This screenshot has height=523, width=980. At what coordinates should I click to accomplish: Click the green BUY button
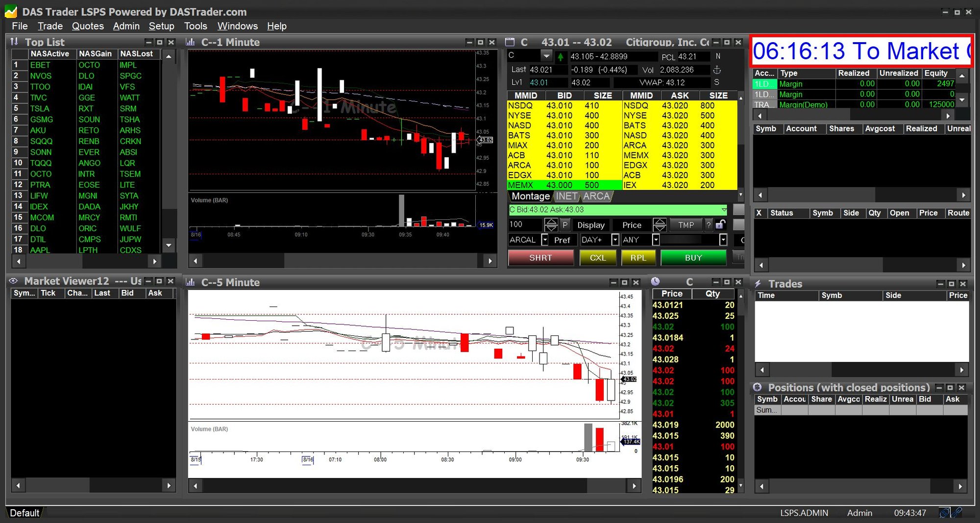tap(693, 258)
